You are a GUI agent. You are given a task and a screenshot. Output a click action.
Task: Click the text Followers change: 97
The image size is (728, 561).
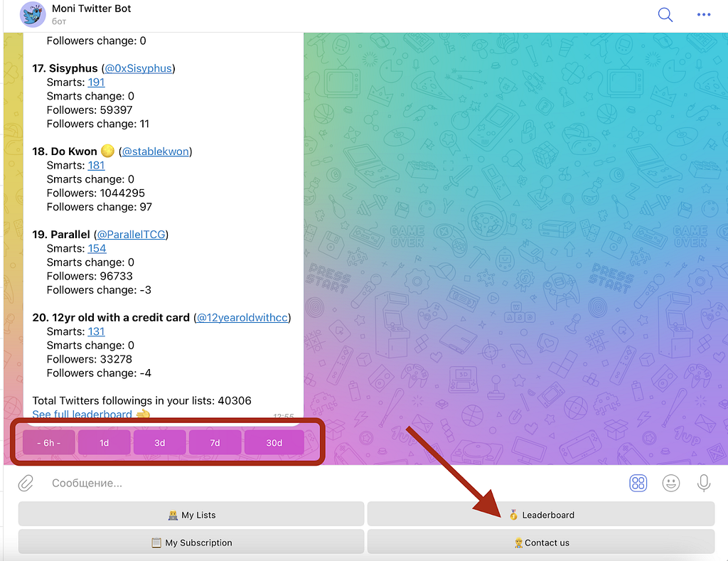[x=100, y=207]
